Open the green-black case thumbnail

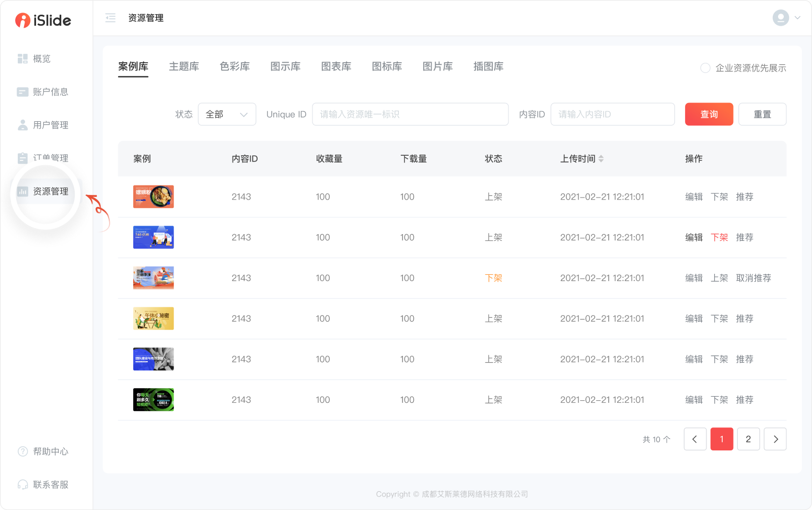pos(153,400)
